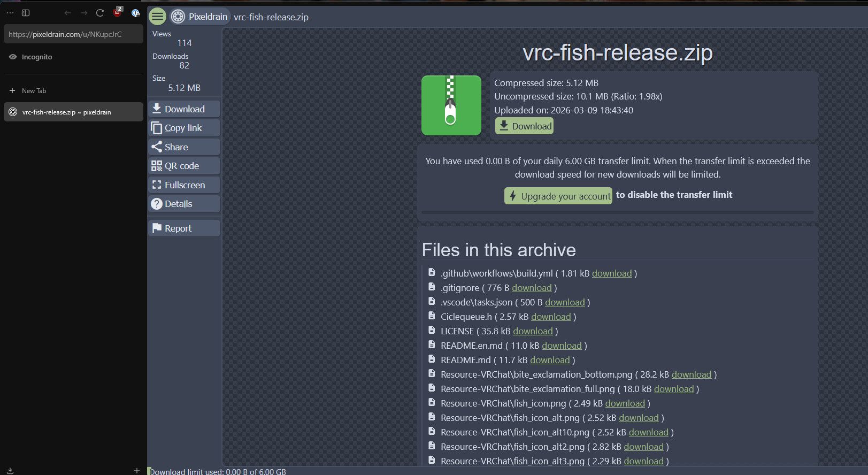Click the file icon beside fish_icon_alt10.png
The width and height of the screenshot is (868, 475).
tap(432, 431)
